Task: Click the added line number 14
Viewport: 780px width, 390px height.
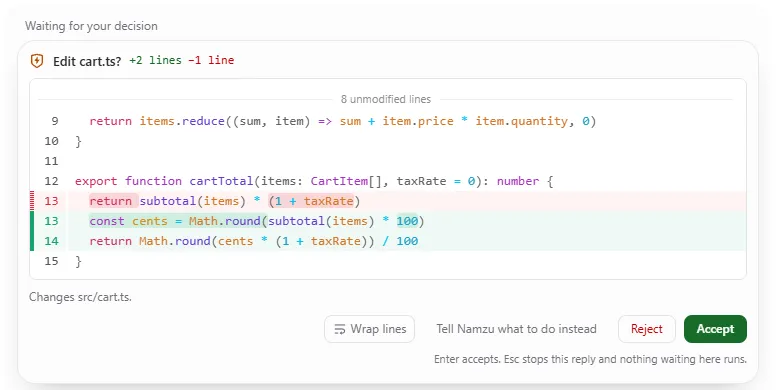Action: pos(51,241)
